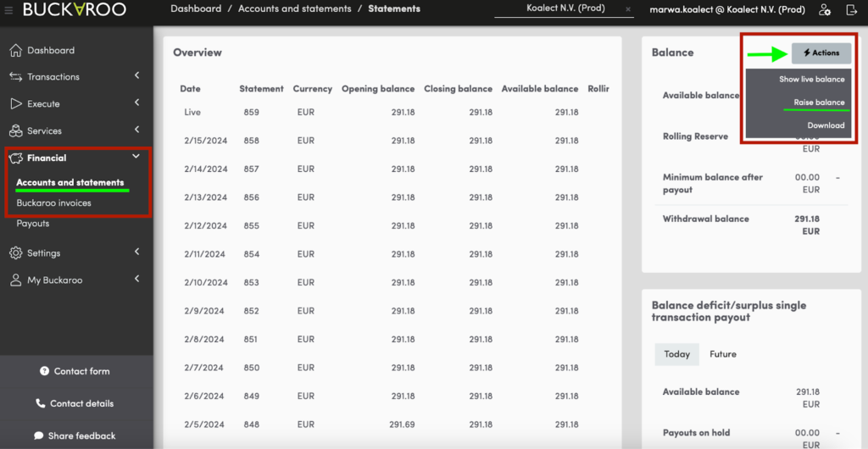Click the logout icon in top bar

[851, 9]
